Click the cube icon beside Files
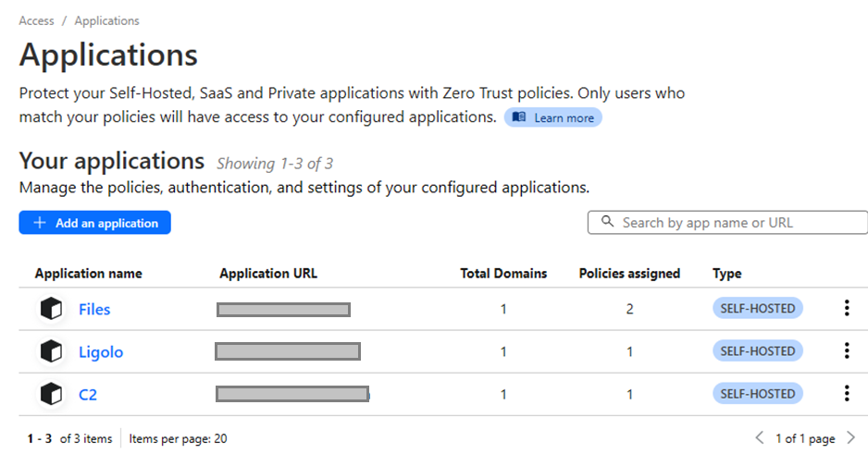Screen dimensions: 868x454 point(52,309)
